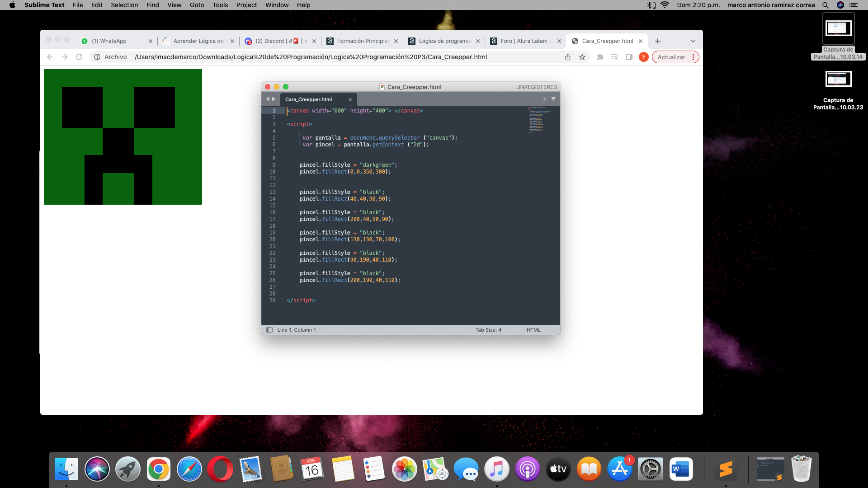Open Sublime Text icon in the Dock
The width and height of the screenshot is (868, 488).
tap(726, 469)
